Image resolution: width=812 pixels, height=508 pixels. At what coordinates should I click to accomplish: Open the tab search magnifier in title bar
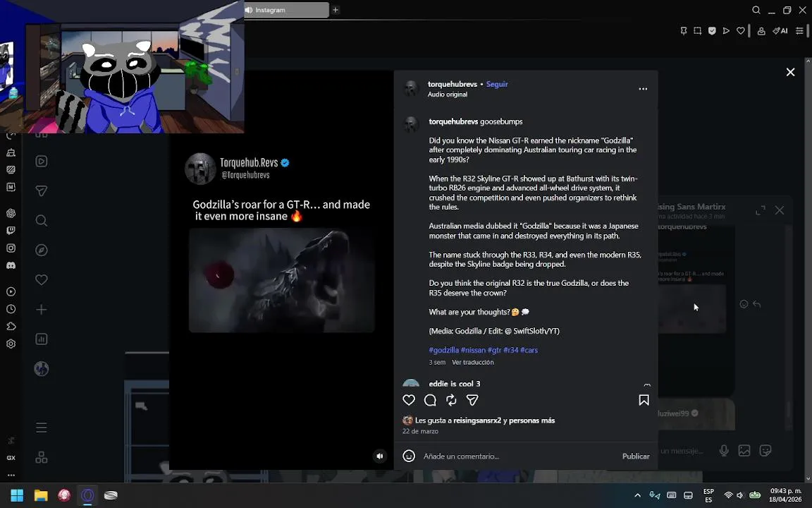[756, 10]
